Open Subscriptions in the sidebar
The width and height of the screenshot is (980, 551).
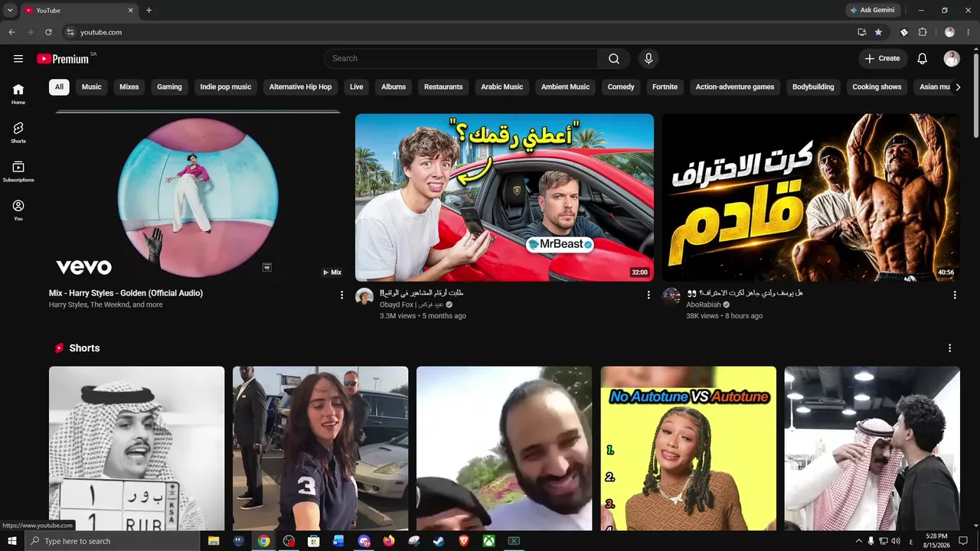[18, 172]
